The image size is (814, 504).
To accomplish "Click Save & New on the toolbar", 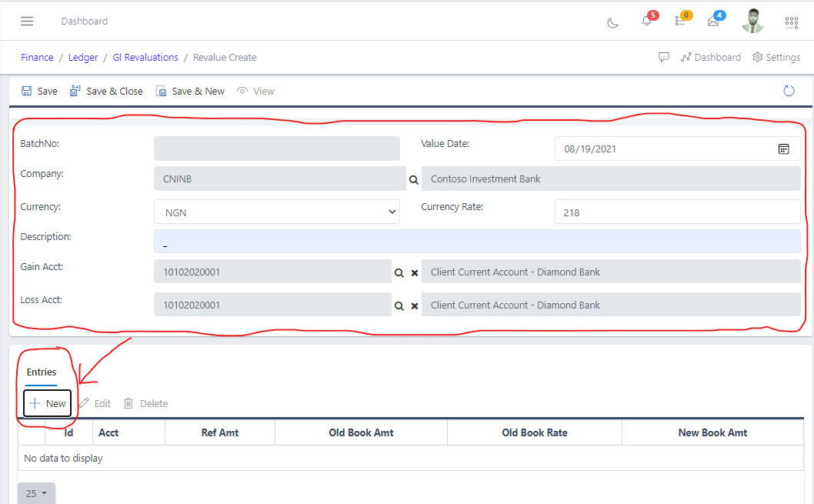I will pos(190,90).
